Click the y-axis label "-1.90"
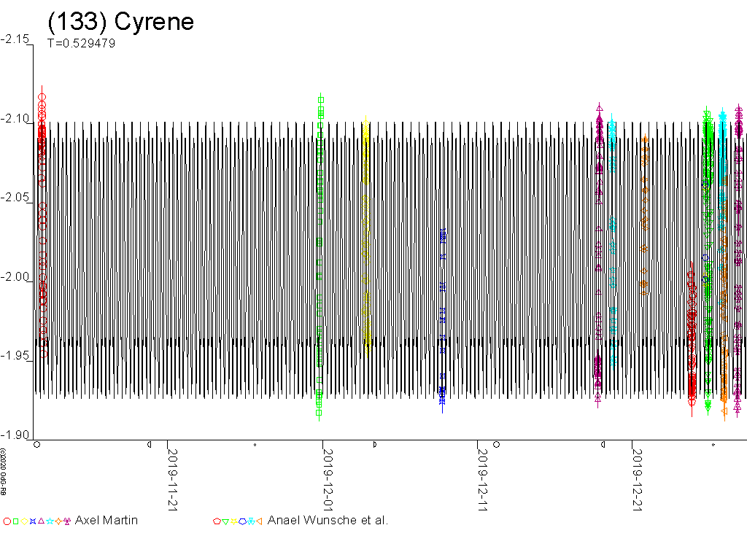747x560 pixels. point(15,435)
